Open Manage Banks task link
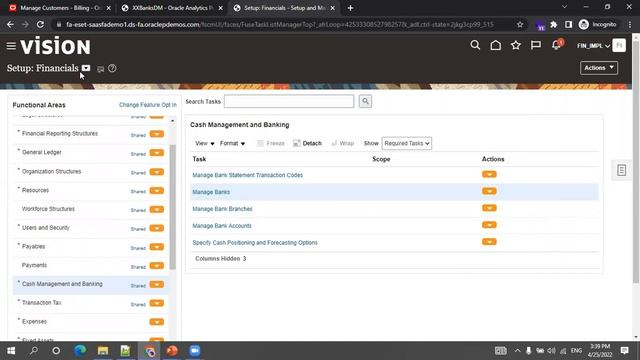640x360 pixels. pos(211,192)
